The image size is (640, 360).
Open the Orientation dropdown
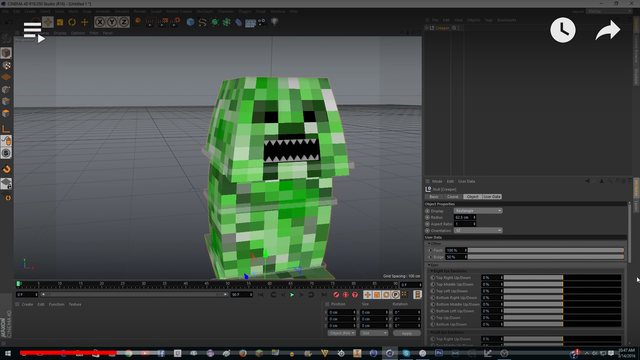(x=478, y=231)
